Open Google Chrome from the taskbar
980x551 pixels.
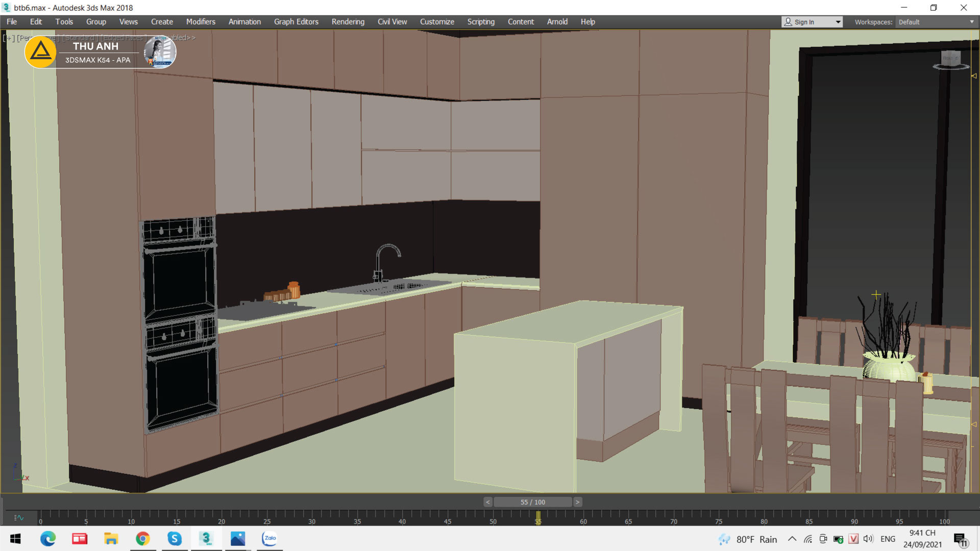pyautogui.click(x=143, y=539)
